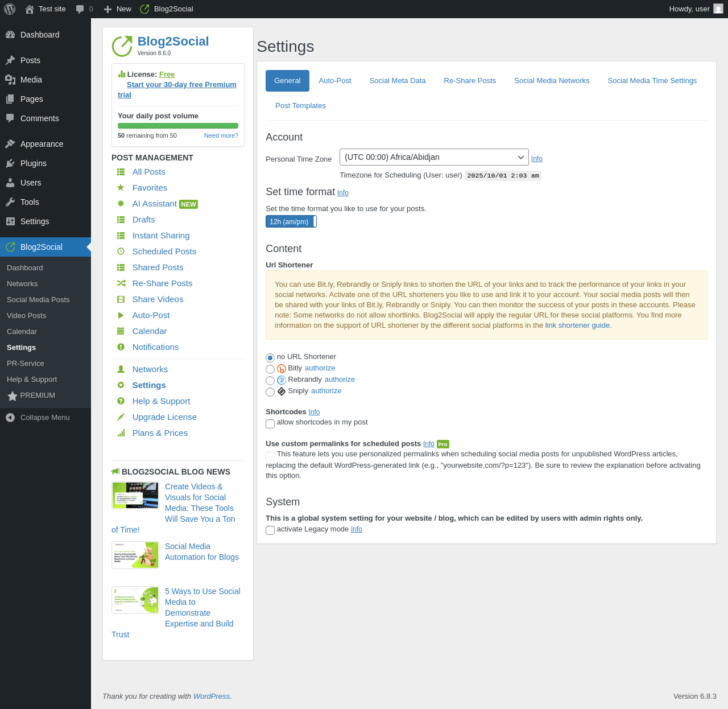728x709 pixels.
Task: Click the Posts pin icon
Action: [10, 60]
